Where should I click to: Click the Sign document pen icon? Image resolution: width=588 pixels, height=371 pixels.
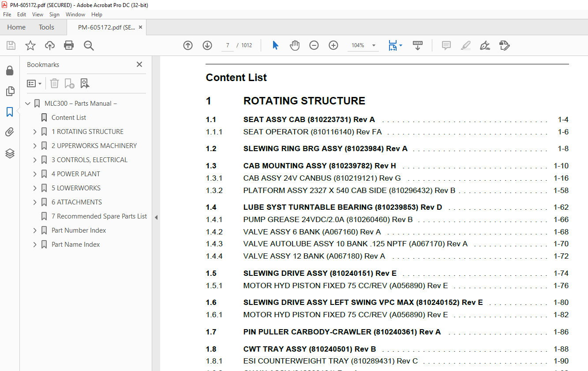(x=485, y=45)
